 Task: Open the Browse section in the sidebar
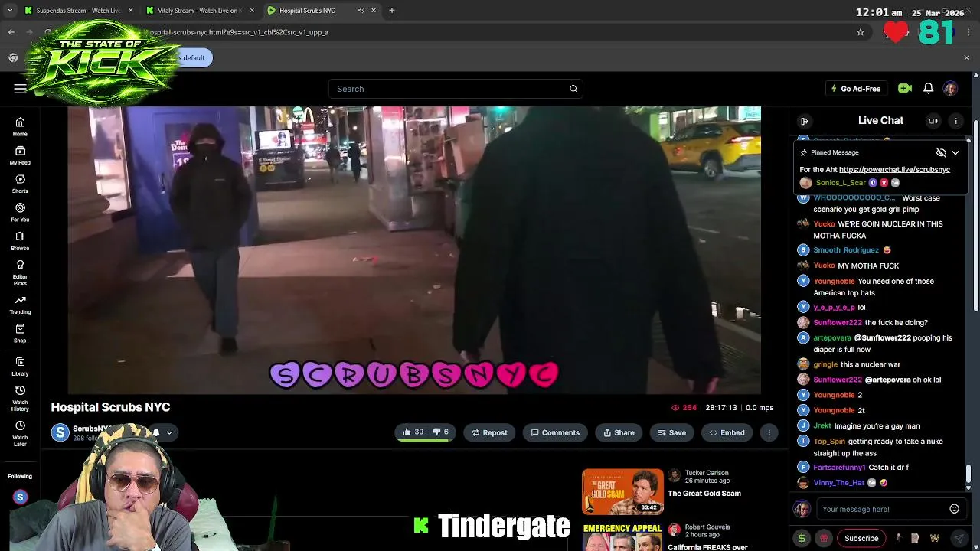pyautogui.click(x=20, y=241)
